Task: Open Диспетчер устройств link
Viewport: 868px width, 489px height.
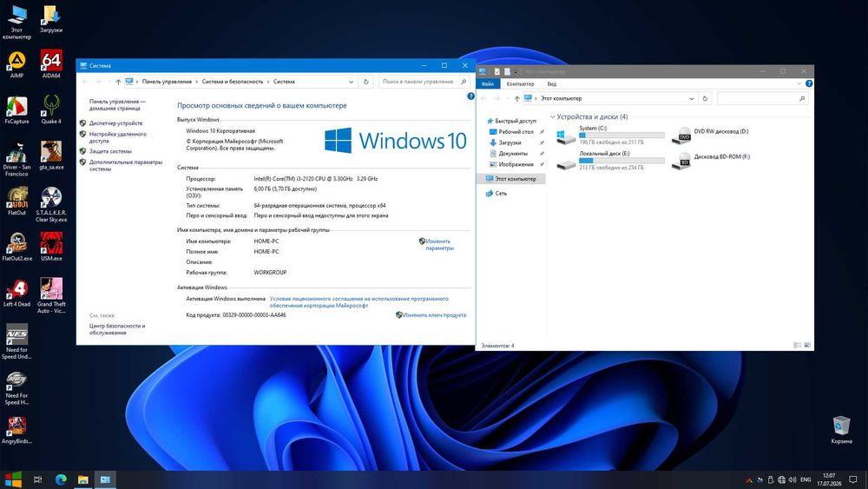Action: (115, 123)
